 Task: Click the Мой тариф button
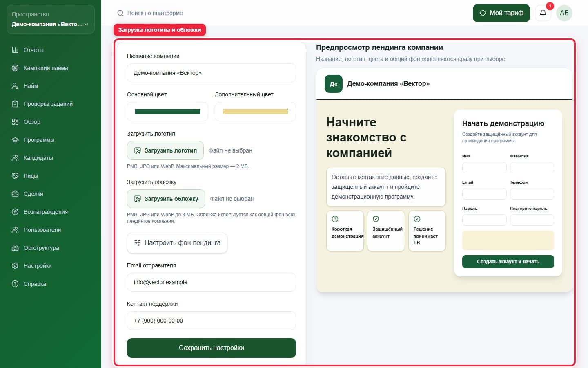click(x=501, y=13)
